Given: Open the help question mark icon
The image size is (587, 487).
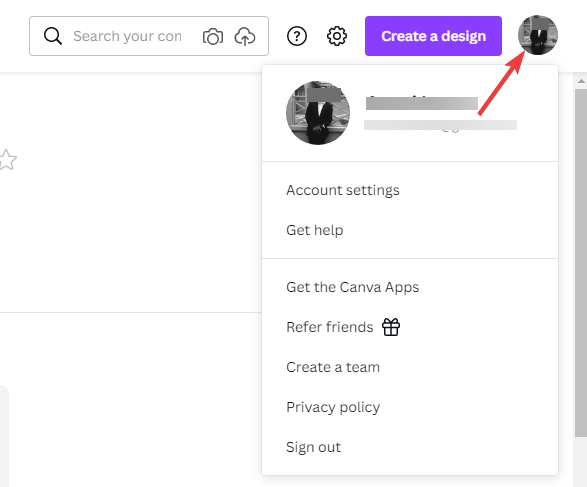Looking at the screenshot, I should (x=297, y=36).
